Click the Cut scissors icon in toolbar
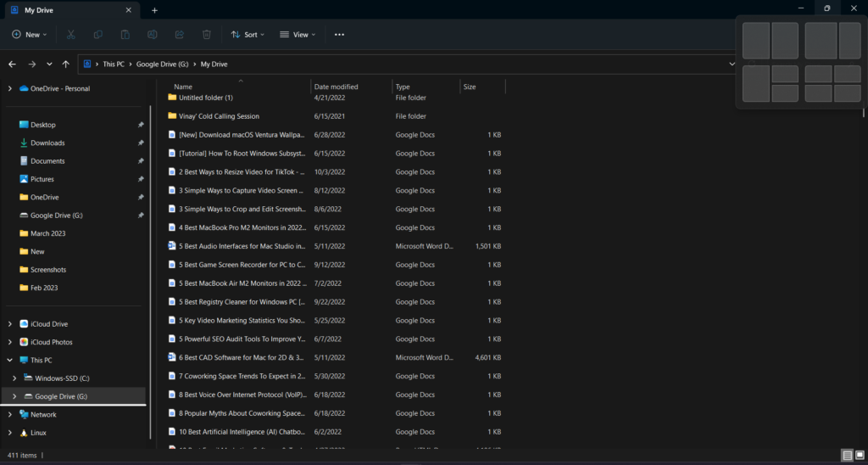This screenshot has height=465, width=868. [71, 35]
